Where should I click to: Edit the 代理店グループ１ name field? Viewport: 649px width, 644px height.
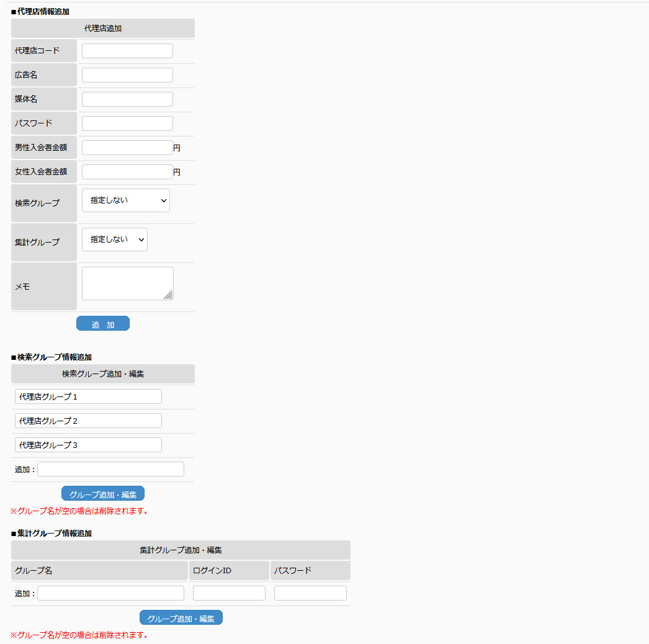pos(88,396)
